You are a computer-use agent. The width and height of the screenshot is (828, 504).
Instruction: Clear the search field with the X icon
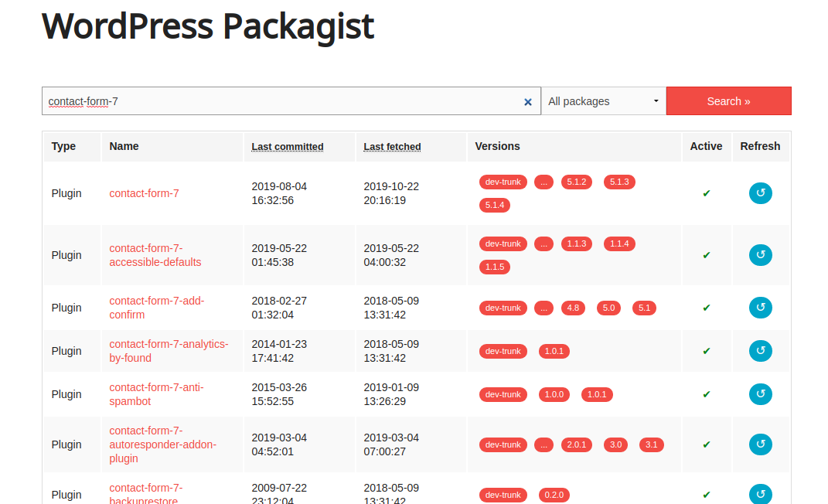[528, 101]
